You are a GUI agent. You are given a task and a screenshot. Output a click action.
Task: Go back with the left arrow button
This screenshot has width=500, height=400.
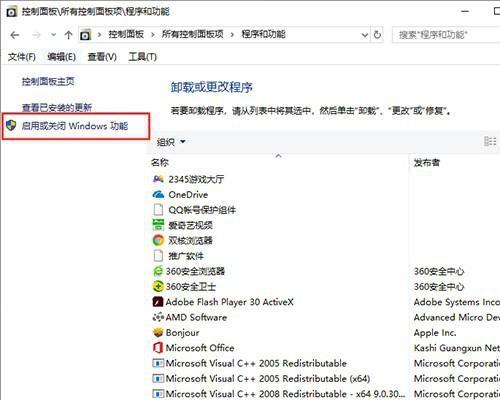[15, 35]
